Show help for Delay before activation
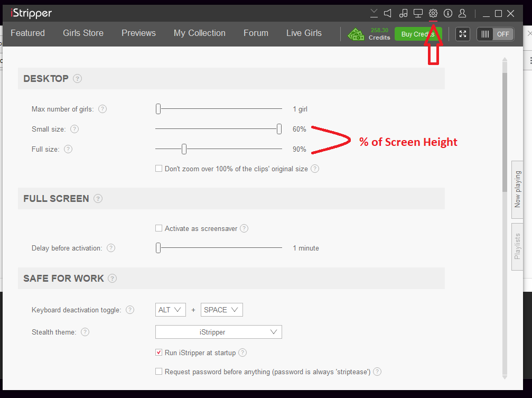Image resolution: width=532 pixels, height=398 pixels. click(x=111, y=248)
